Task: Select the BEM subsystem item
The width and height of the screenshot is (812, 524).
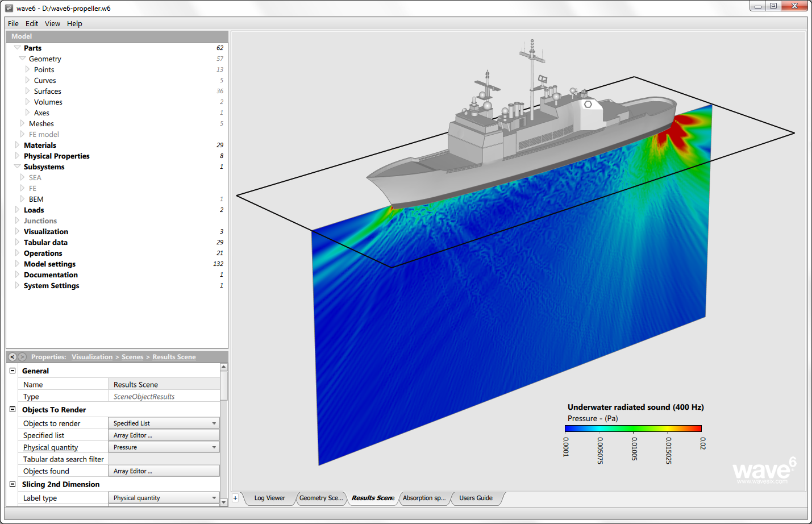Action: click(x=36, y=199)
